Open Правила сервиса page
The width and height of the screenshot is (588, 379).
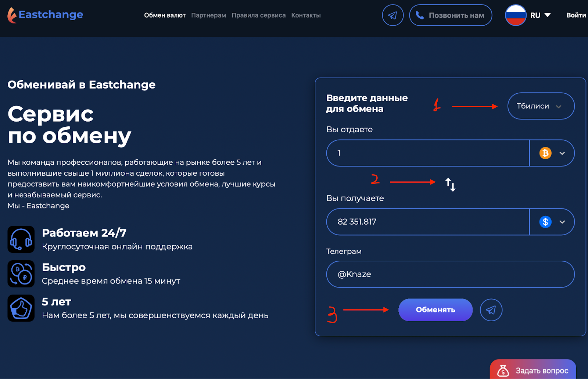(258, 15)
